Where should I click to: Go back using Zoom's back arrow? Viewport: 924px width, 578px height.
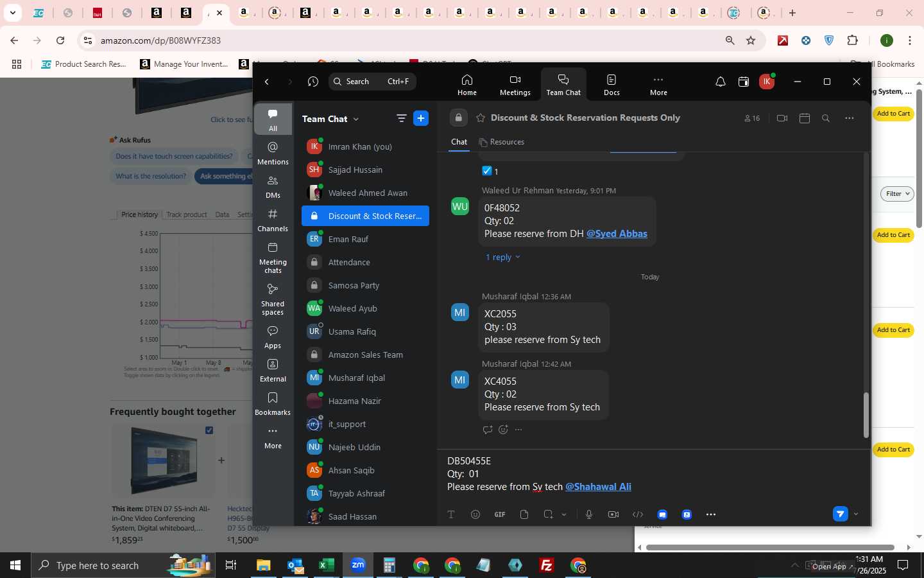(x=267, y=82)
